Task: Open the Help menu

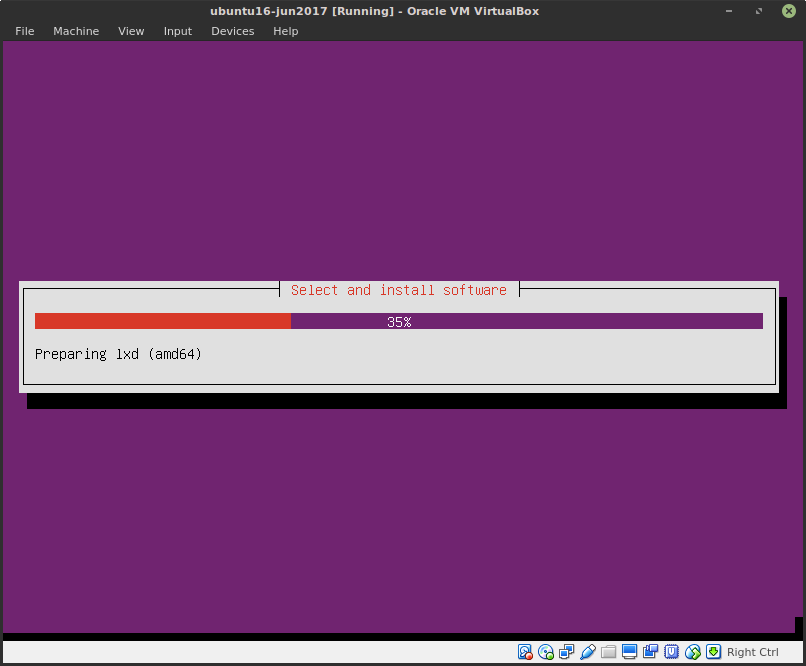Action: tap(285, 31)
